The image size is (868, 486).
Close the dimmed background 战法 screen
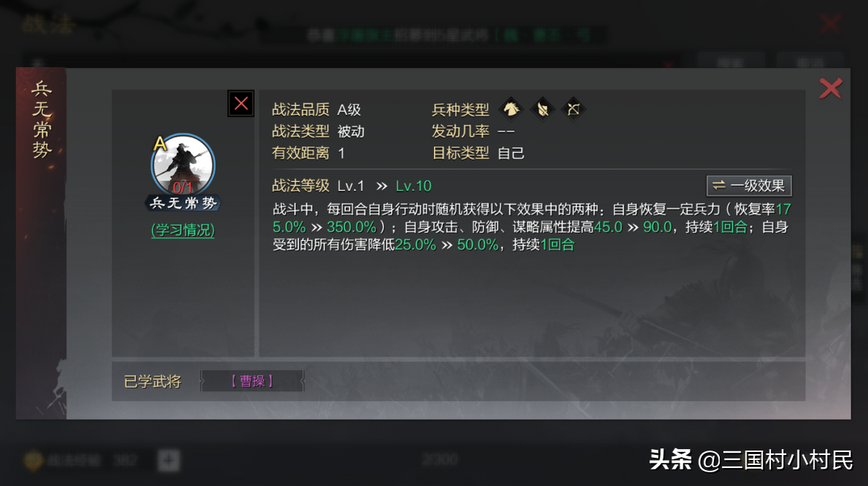point(830,23)
